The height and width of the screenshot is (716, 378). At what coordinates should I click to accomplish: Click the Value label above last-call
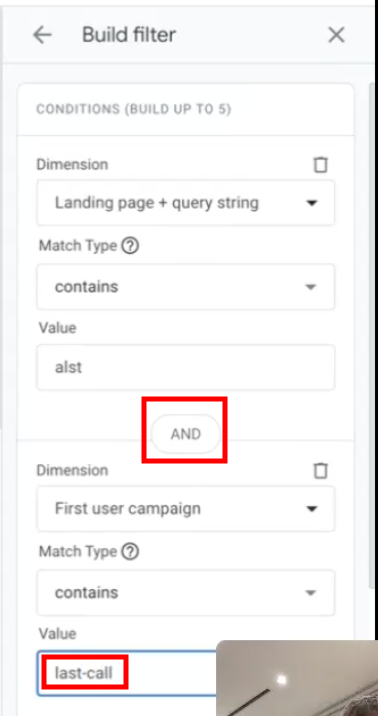tap(57, 634)
